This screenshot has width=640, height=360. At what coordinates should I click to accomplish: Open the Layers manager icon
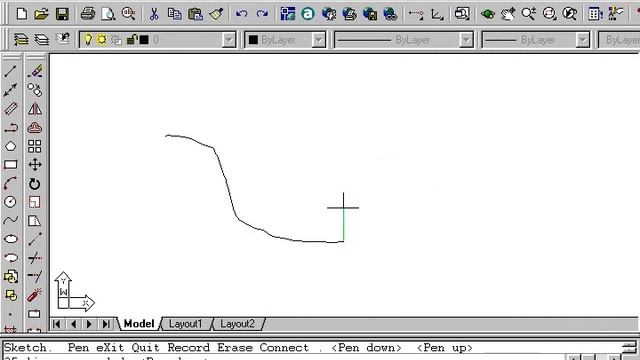pos(42,40)
